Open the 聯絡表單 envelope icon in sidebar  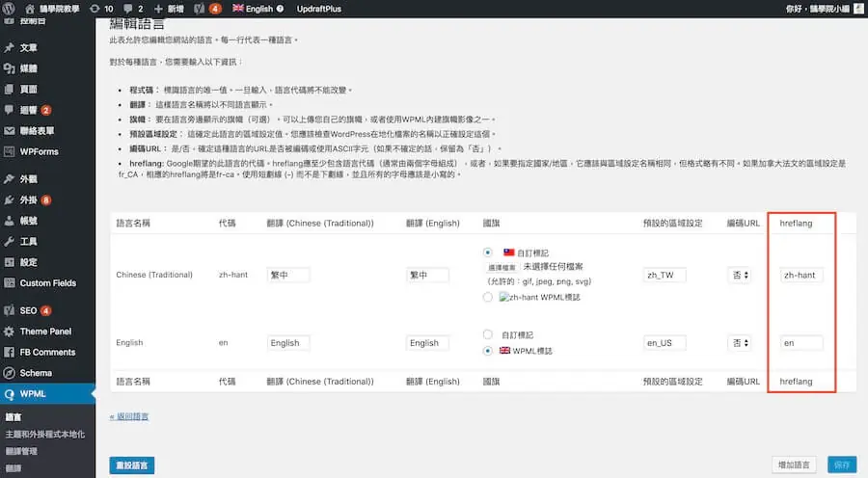pyautogui.click(x=9, y=130)
